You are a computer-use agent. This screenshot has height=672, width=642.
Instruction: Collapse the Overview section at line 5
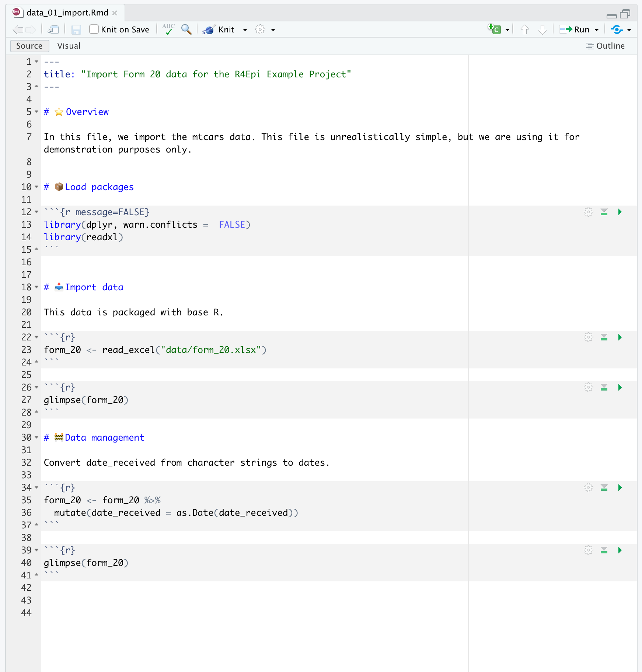pyautogui.click(x=36, y=112)
